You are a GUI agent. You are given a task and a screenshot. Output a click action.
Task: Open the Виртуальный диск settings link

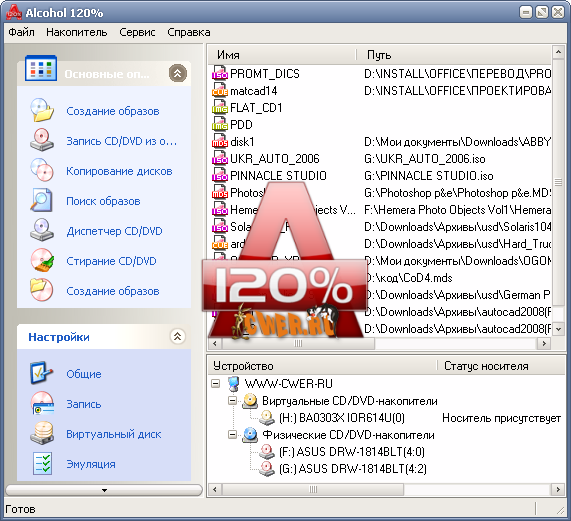[114, 434]
